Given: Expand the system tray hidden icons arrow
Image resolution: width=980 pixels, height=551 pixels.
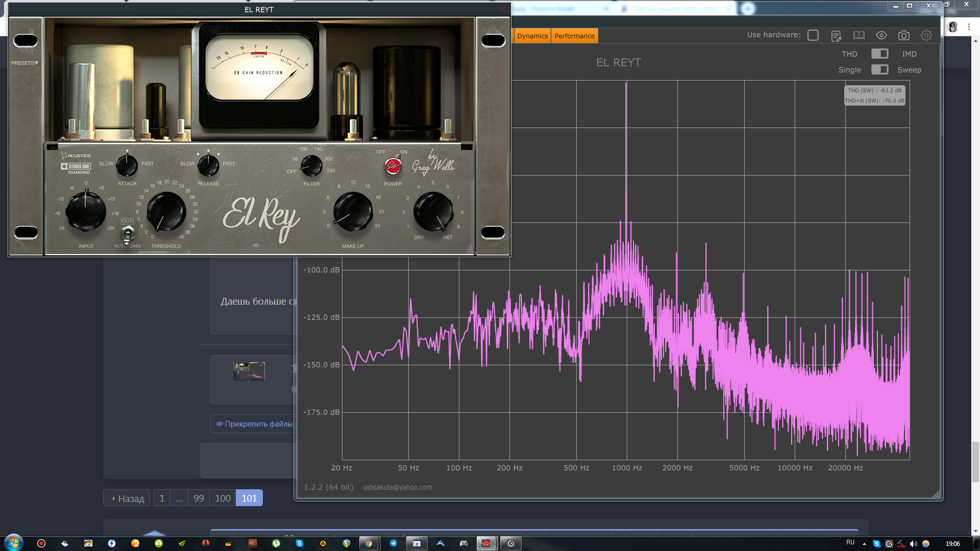Looking at the screenshot, I should 864,543.
